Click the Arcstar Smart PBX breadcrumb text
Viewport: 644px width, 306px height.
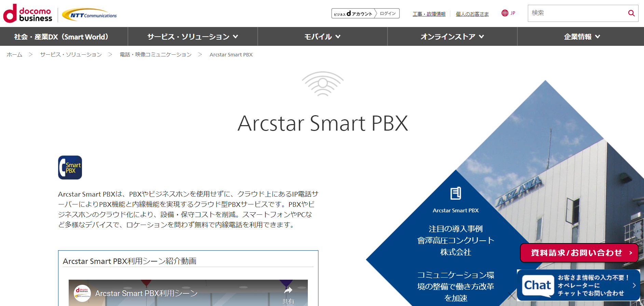point(231,55)
